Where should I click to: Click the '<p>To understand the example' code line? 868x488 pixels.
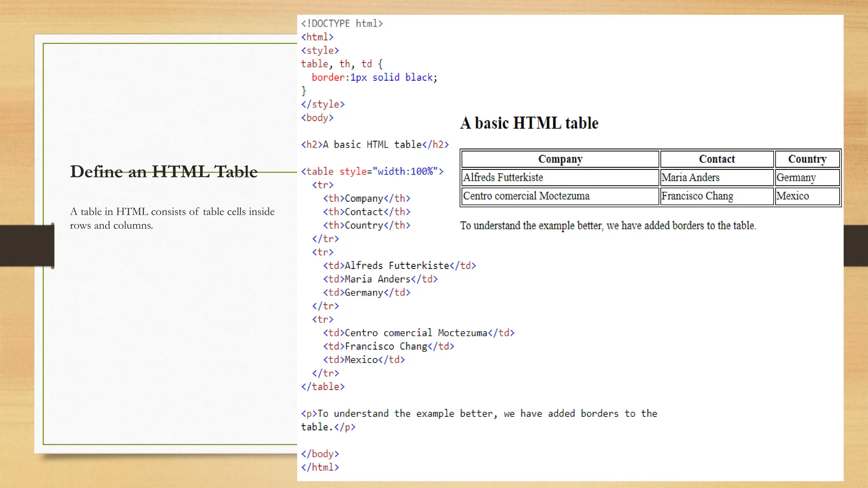point(479,420)
